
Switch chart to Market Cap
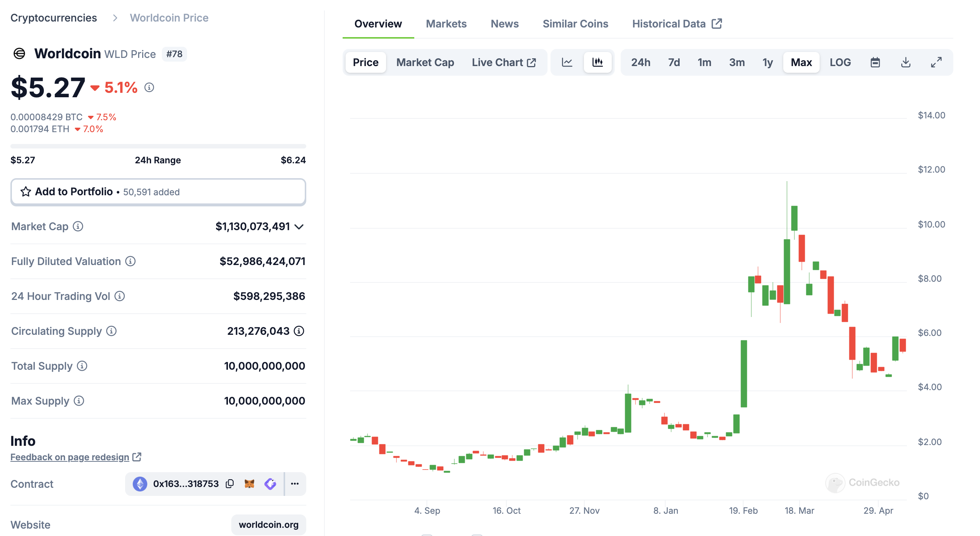425,62
